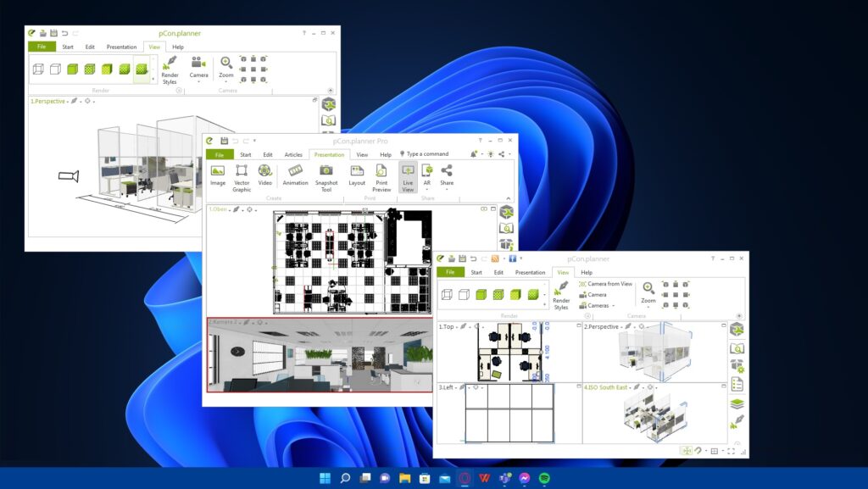Switch to the View tab in pCon.planner Pro

click(x=362, y=155)
